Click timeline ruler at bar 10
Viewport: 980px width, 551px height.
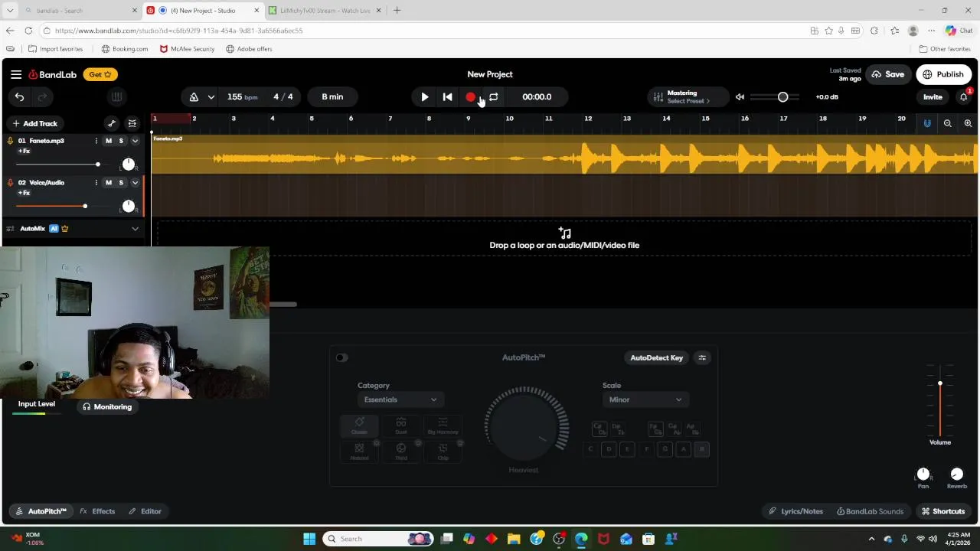tap(509, 119)
